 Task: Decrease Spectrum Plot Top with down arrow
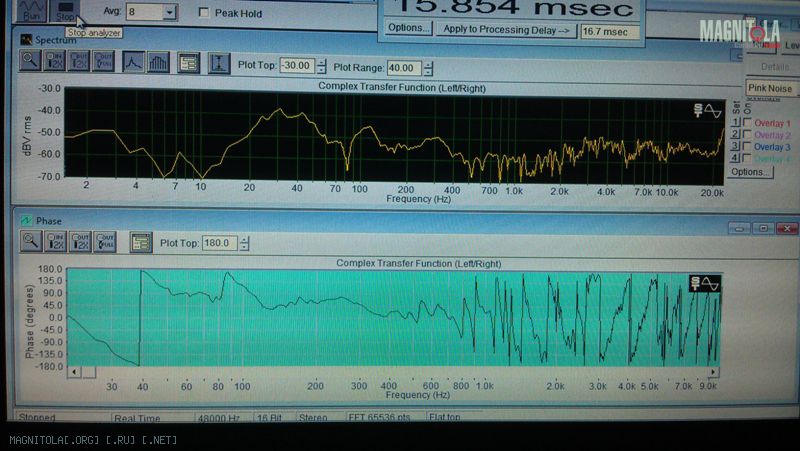[x=321, y=70]
